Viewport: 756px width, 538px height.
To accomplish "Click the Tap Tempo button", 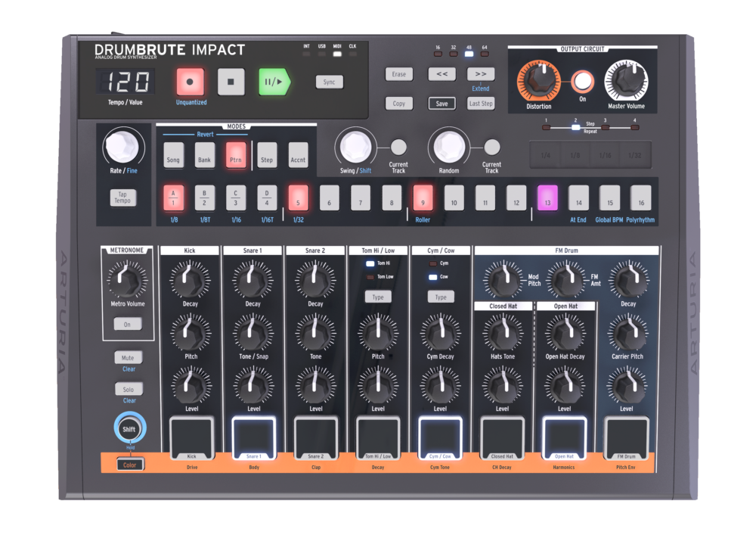I will point(122,197).
